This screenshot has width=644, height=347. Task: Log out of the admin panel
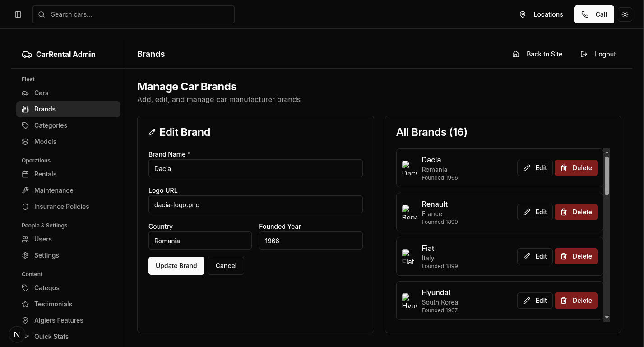[598, 54]
